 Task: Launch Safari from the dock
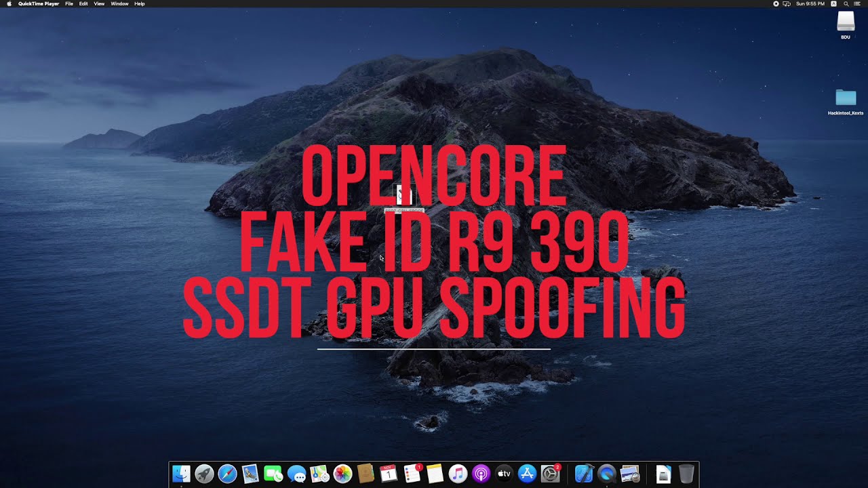(227, 474)
